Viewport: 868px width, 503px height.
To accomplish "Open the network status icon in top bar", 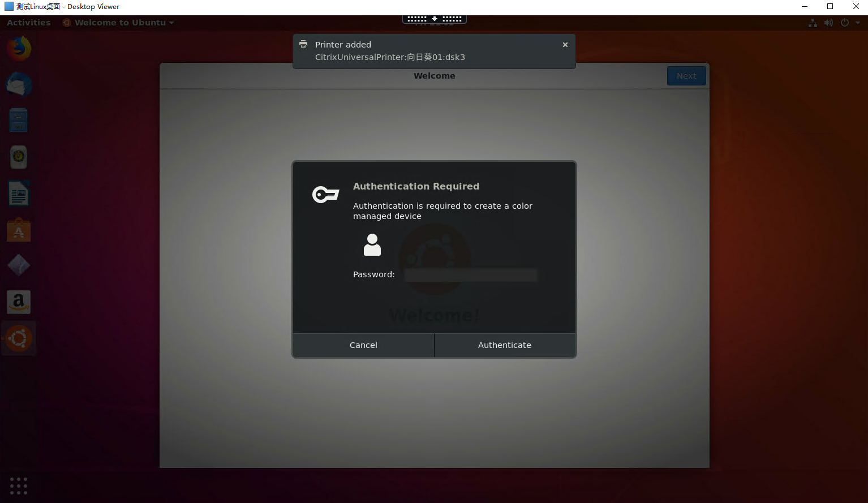I will click(813, 23).
